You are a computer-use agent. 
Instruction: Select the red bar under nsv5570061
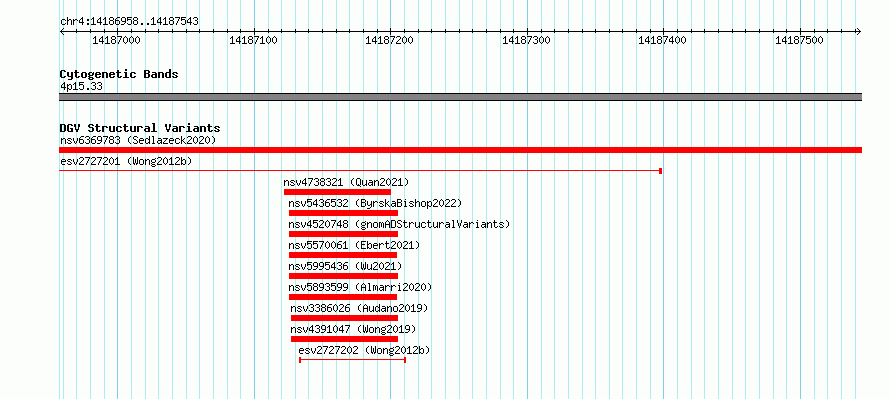[x=343, y=255]
